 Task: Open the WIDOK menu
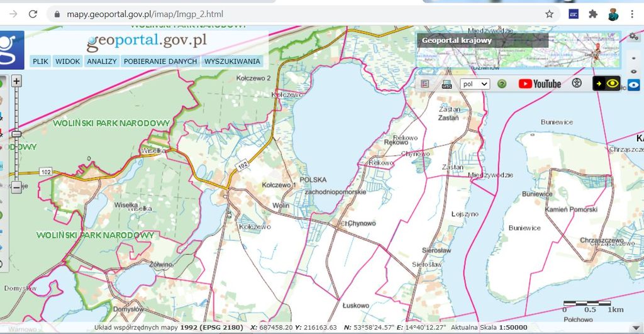[x=67, y=62]
